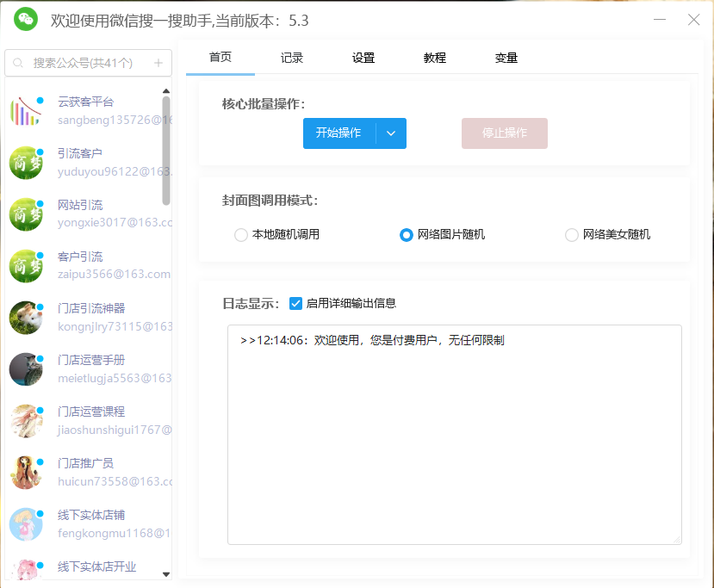Expand the 开始操作 dropdown arrow
714x588 pixels.
[x=391, y=133]
